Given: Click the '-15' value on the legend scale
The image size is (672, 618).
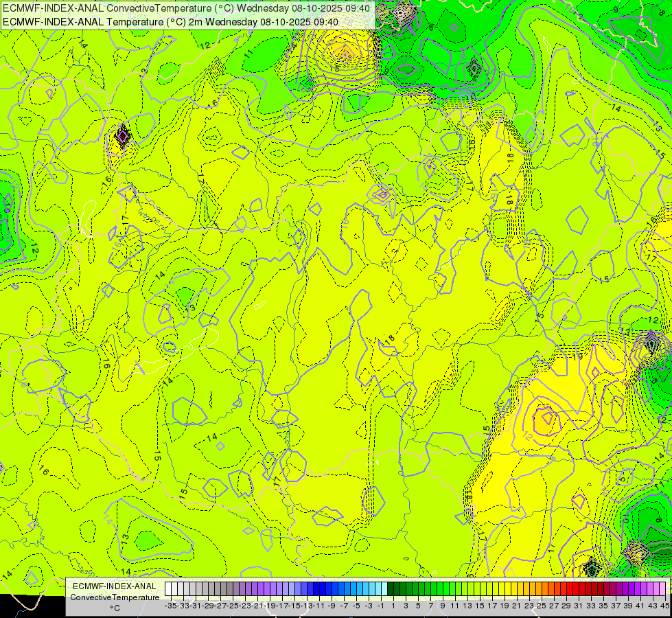Looking at the screenshot, I should click(295, 606).
